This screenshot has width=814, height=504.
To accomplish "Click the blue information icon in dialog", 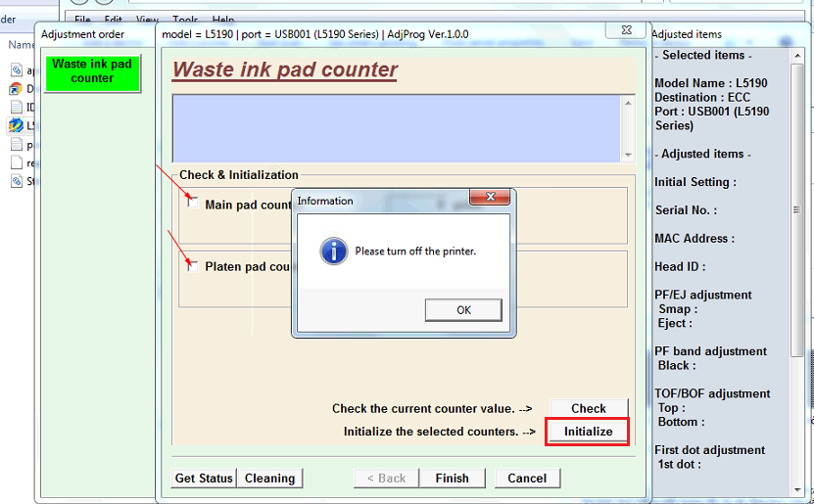I will coord(333,252).
